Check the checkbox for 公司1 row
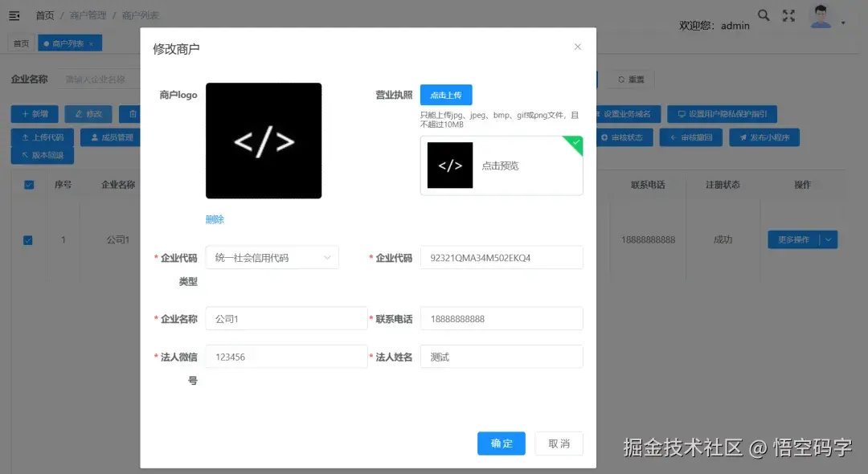868x474 pixels. point(29,239)
